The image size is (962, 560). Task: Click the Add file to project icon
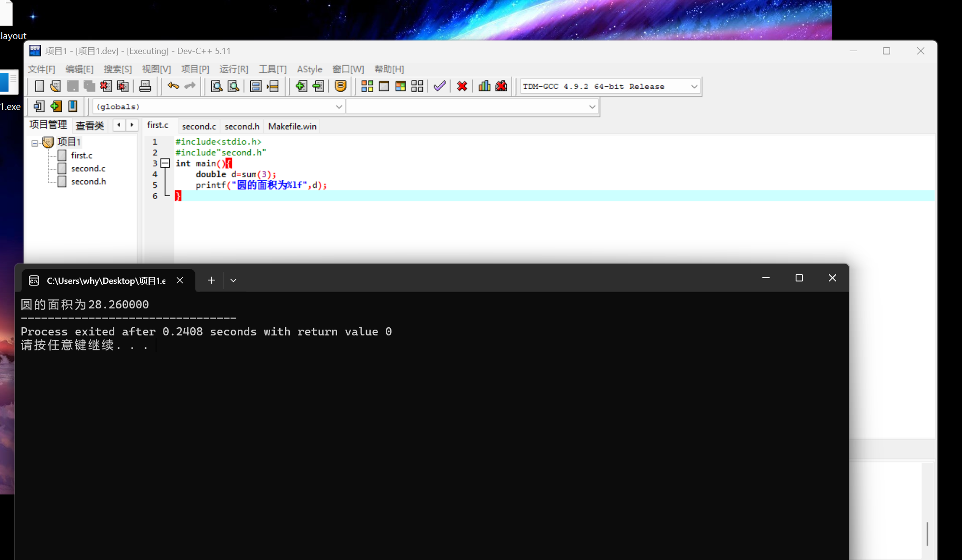pos(301,86)
